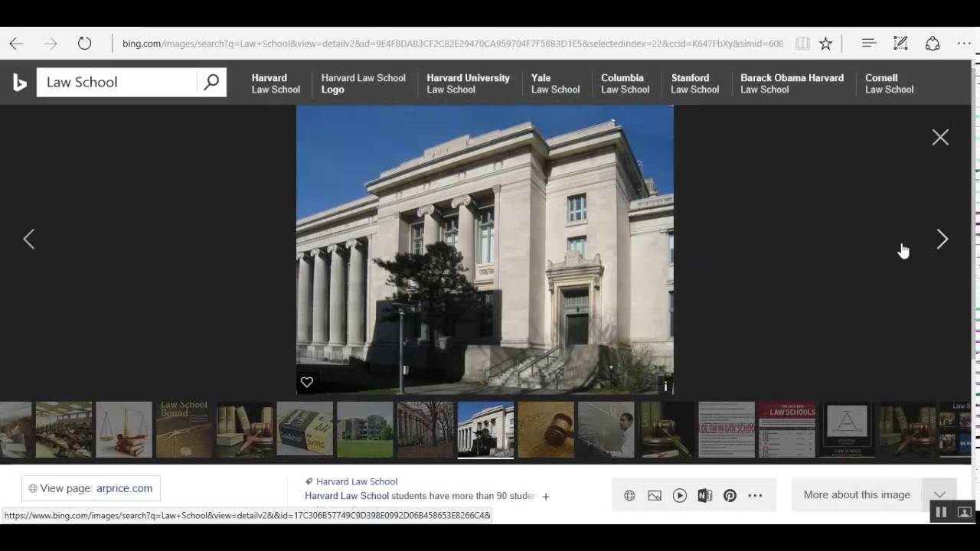Expand caption text with plus sign

pyautogui.click(x=546, y=497)
